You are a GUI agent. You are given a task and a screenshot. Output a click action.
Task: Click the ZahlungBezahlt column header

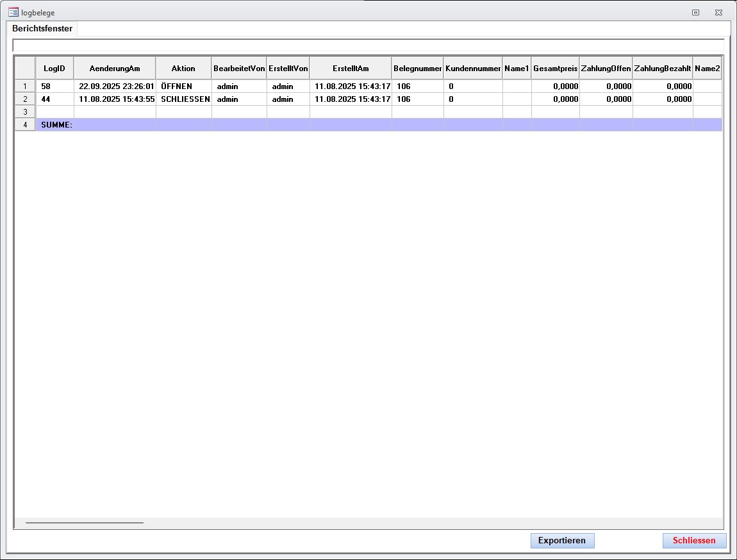(662, 69)
